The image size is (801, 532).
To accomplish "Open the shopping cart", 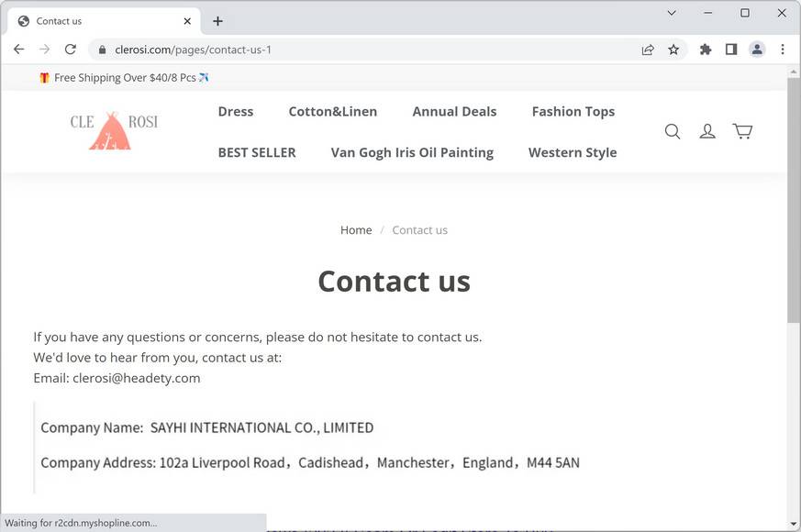I will pos(742,131).
